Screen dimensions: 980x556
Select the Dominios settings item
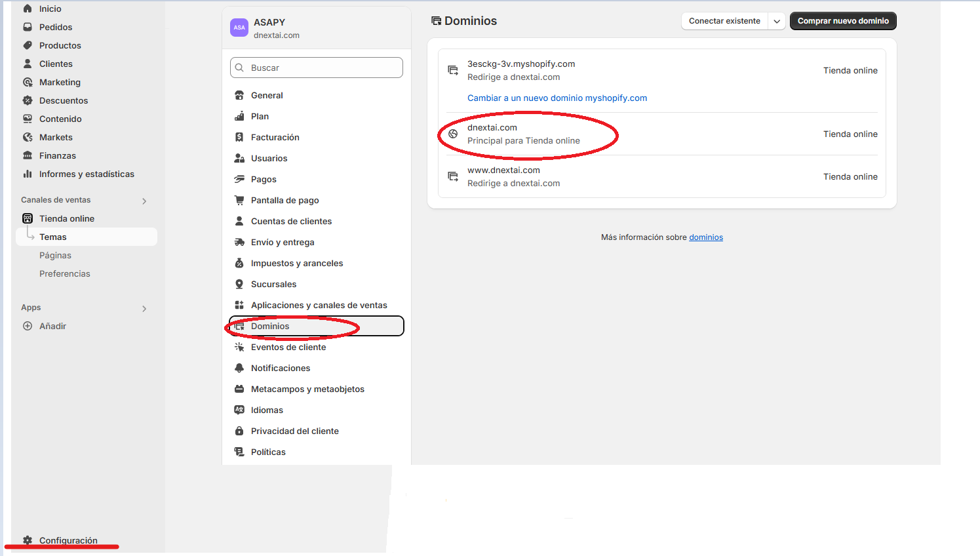[317, 326]
